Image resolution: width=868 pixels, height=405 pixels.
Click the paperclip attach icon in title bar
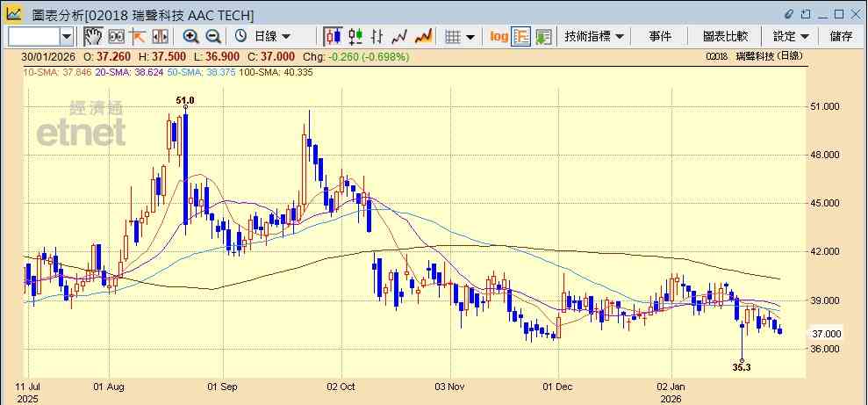click(x=789, y=14)
